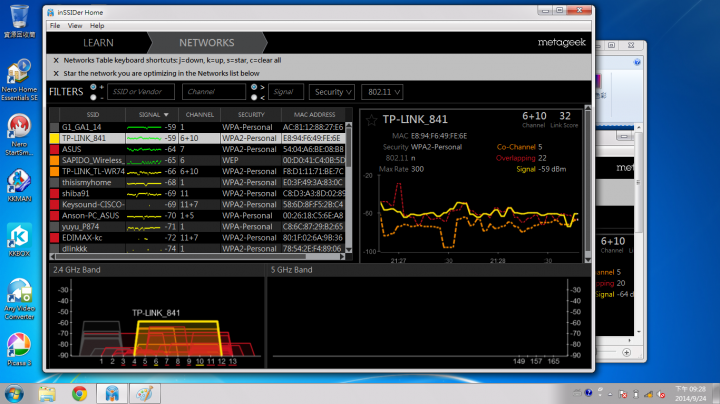The width and height of the screenshot is (720, 404).
Task: Click the networks table vertical scrollbar
Action: click(349, 187)
